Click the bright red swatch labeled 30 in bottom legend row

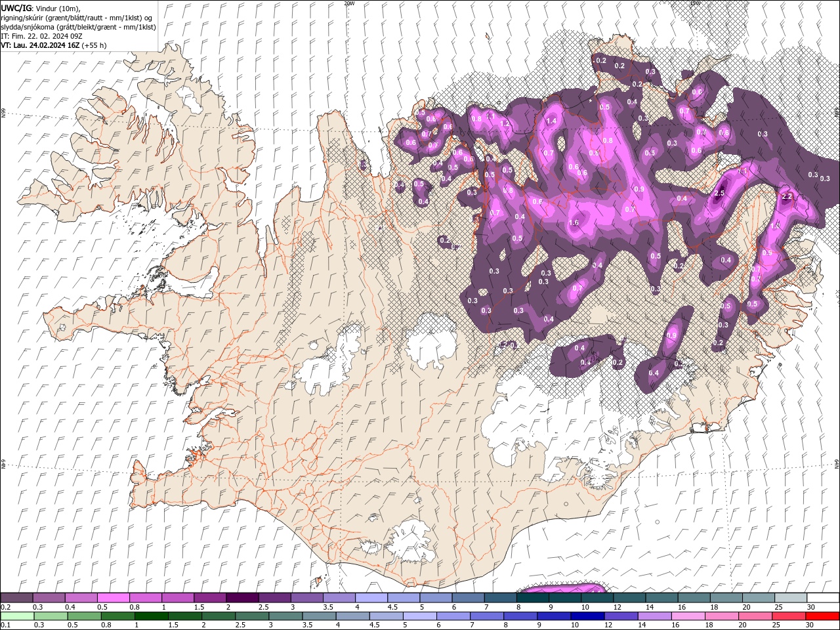[822, 616]
